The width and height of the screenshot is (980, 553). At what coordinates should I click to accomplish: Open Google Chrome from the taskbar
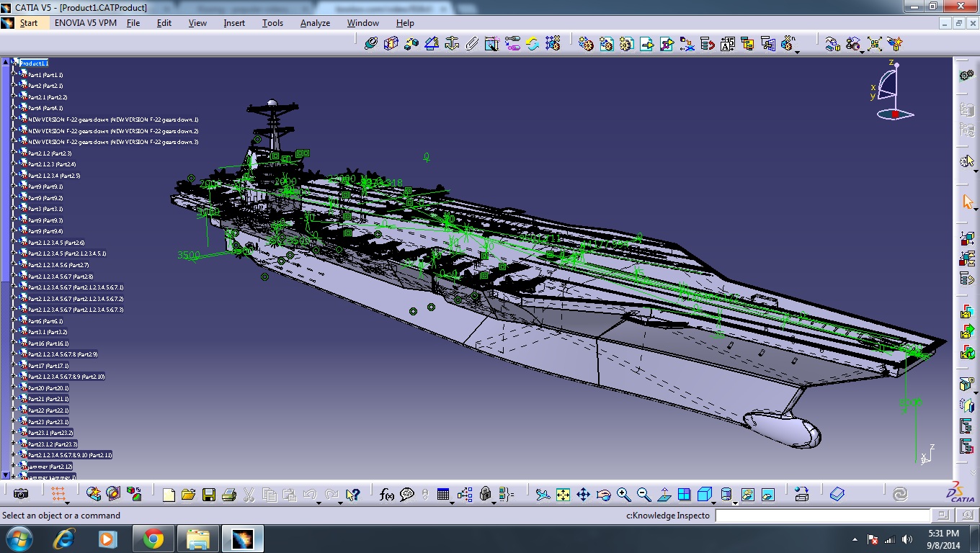[153, 539]
